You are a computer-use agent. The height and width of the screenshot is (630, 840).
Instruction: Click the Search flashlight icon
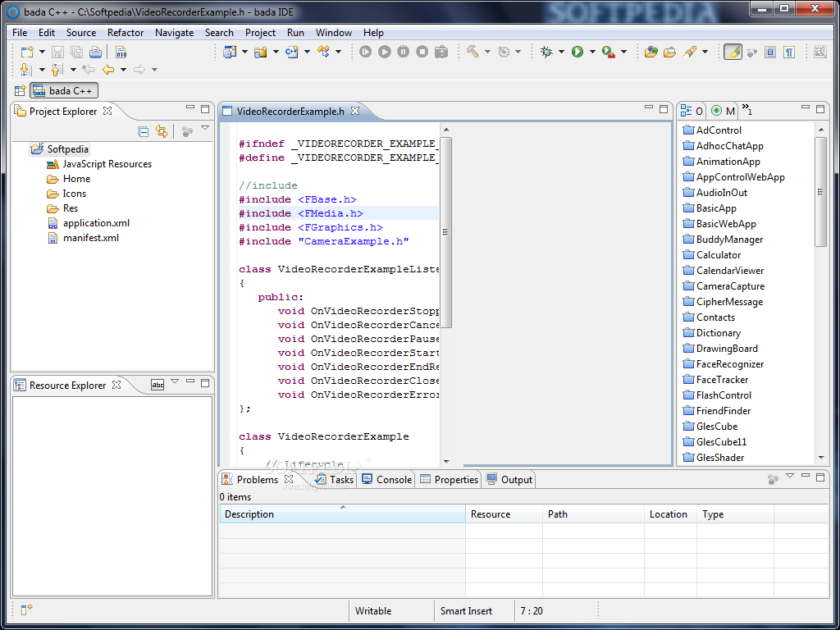[x=689, y=52]
